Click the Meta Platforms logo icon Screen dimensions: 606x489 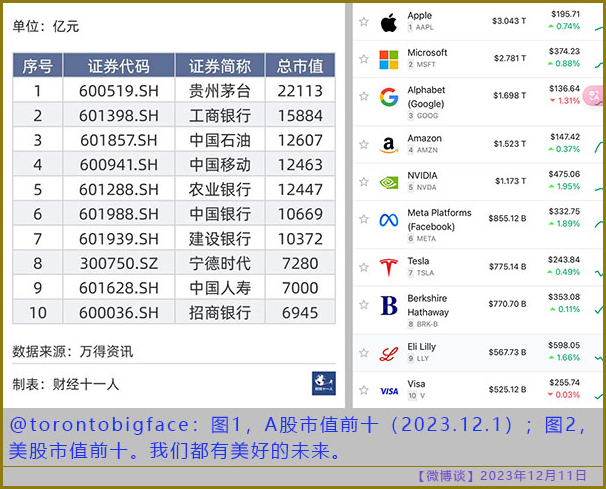pyautogui.click(x=389, y=220)
